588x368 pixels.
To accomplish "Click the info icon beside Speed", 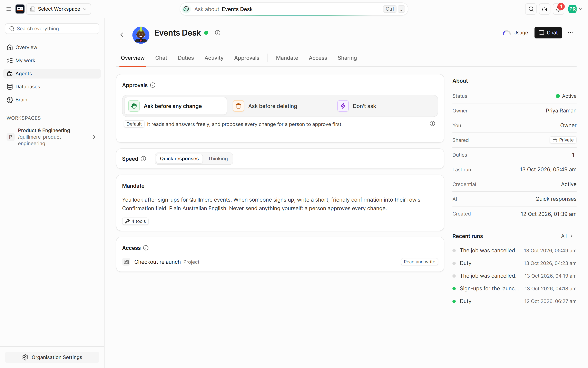I will 143,159.
